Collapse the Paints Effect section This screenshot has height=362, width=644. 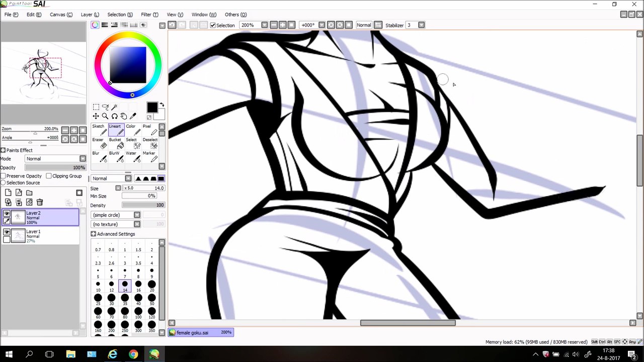click(3, 150)
